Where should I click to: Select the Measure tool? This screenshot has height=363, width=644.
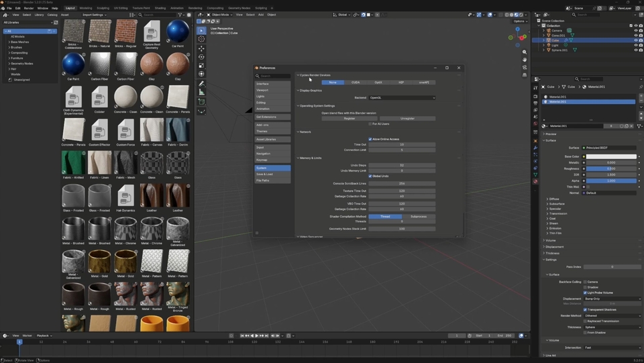pyautogui.click(x=201, y=93)
